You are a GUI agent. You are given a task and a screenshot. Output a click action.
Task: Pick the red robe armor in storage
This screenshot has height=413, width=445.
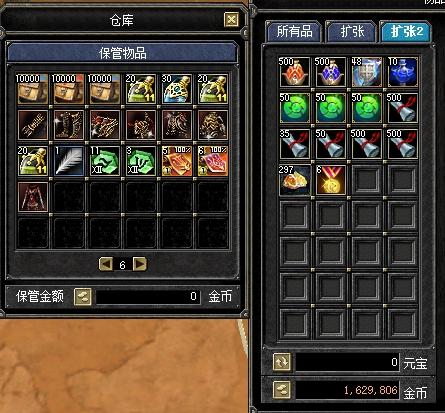pos(33,197)
